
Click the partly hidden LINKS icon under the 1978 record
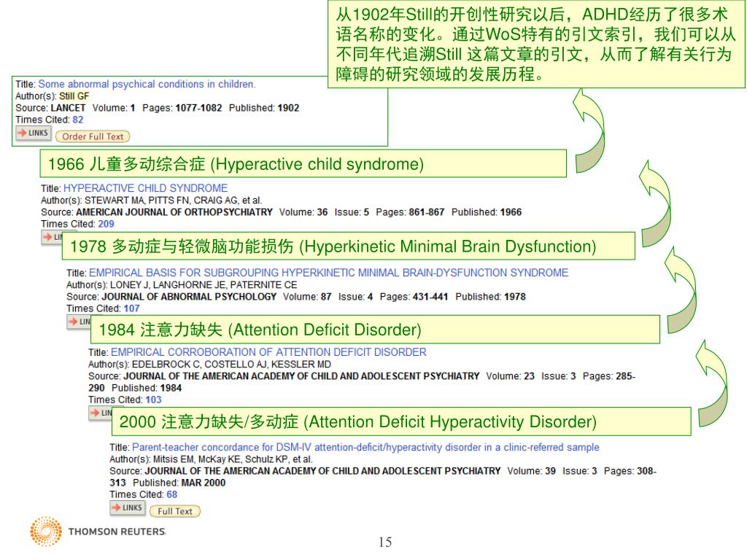[x=79, y=322]
